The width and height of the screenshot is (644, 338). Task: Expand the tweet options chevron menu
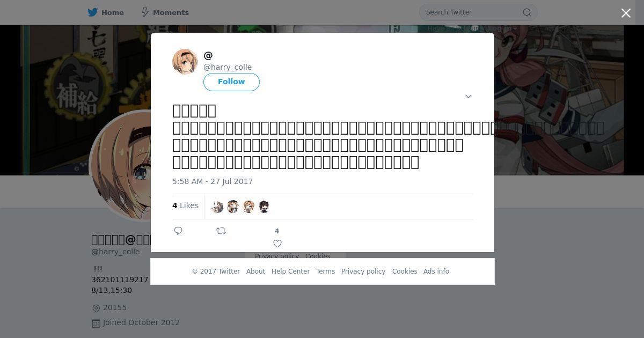click(468, 97)
